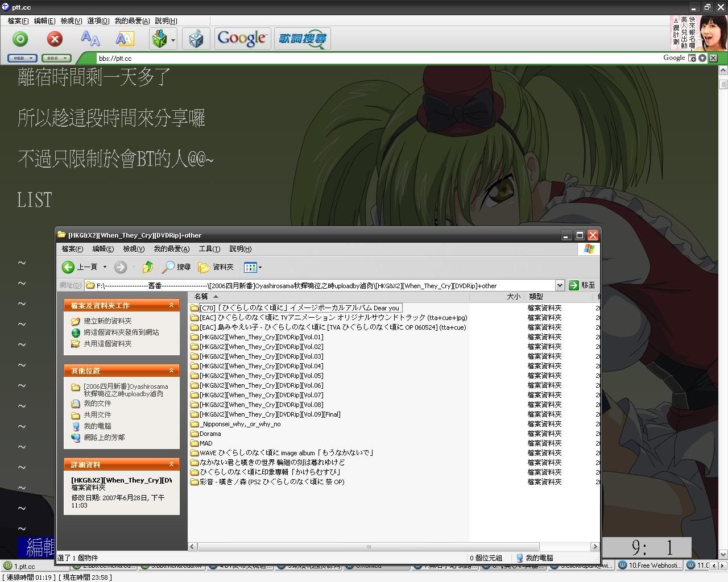This screenshot has height=582, width=728.
Task: Expand the Explorer address bar dropdown
Action: [x=559, y=285]
